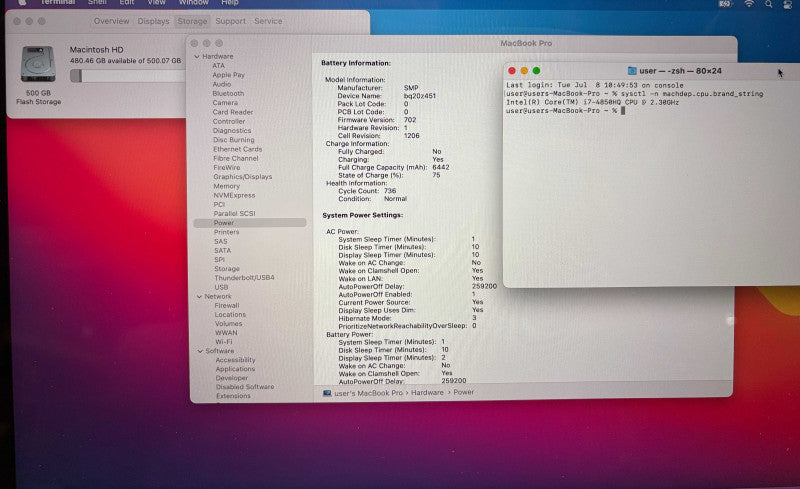
Task: Select Memory in the Hardware list
Action: tap(227, 186)
